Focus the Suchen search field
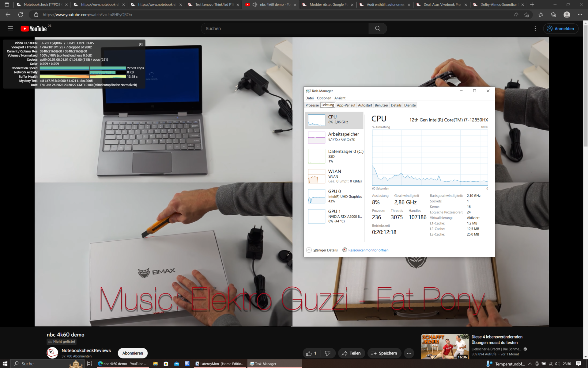The image size is (588, 368). tap(285, 29)
